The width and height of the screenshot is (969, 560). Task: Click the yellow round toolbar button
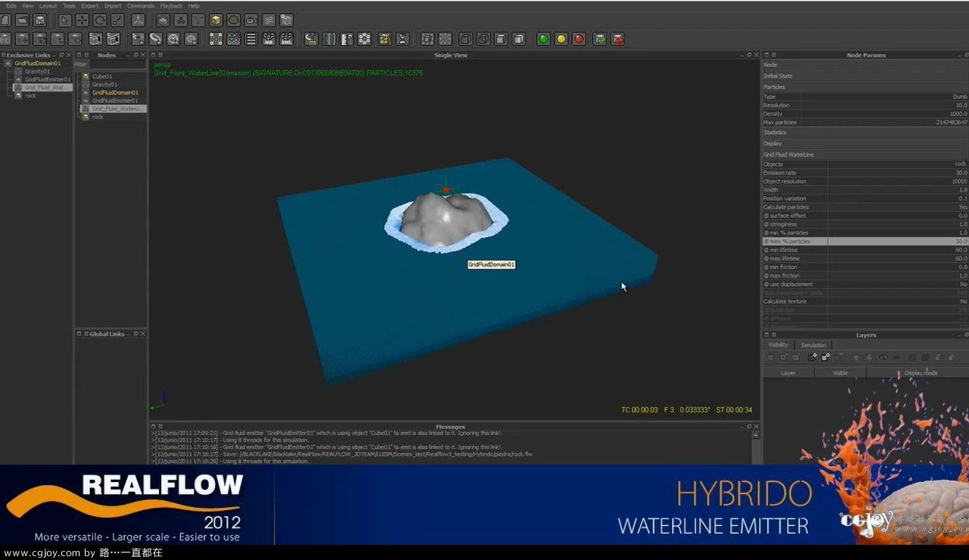561,39
